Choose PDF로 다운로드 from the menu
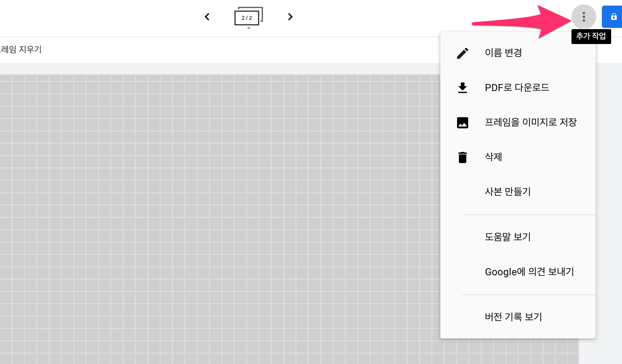This screenshot has width=622, height=364. click(x=517, y=88)
